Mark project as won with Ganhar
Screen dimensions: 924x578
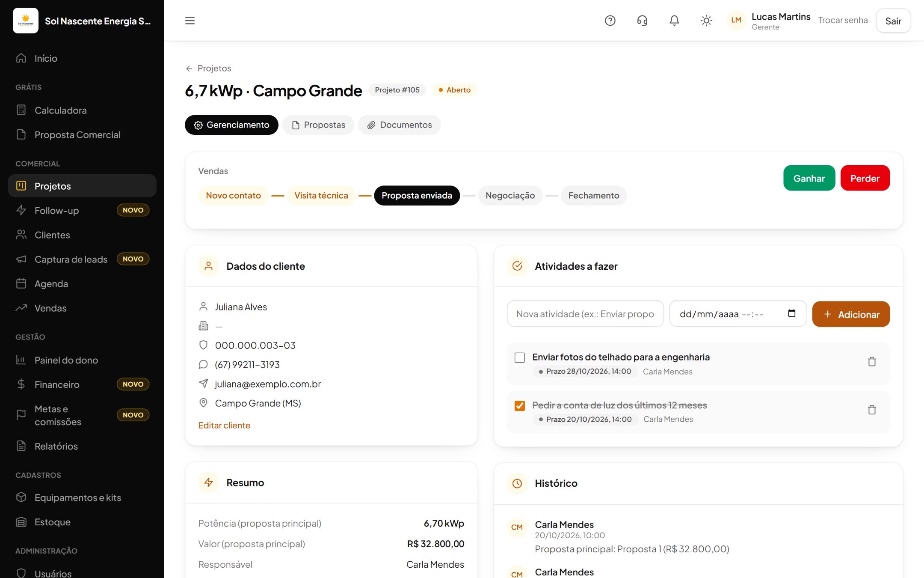809,178
